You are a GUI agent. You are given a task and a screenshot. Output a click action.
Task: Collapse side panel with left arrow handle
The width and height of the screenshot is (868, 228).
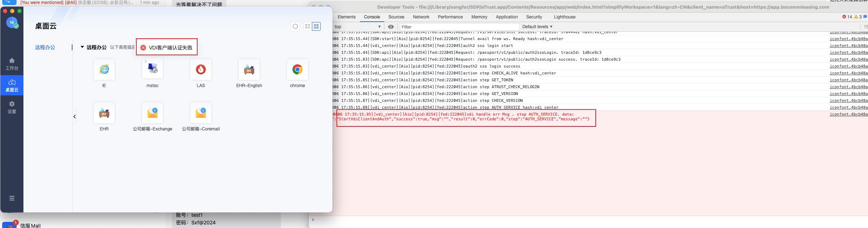75,116
